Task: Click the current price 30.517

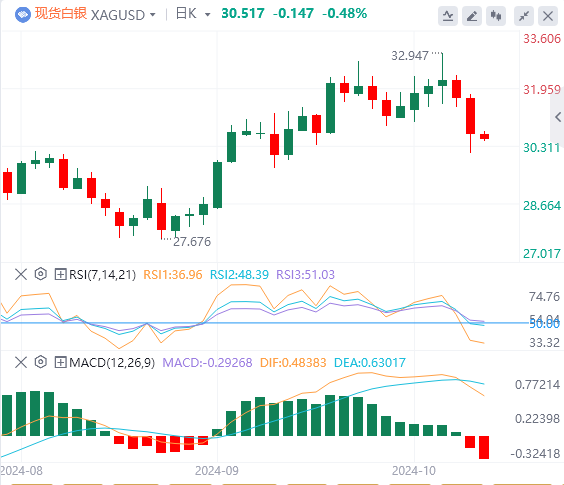Action: (243, 14)
